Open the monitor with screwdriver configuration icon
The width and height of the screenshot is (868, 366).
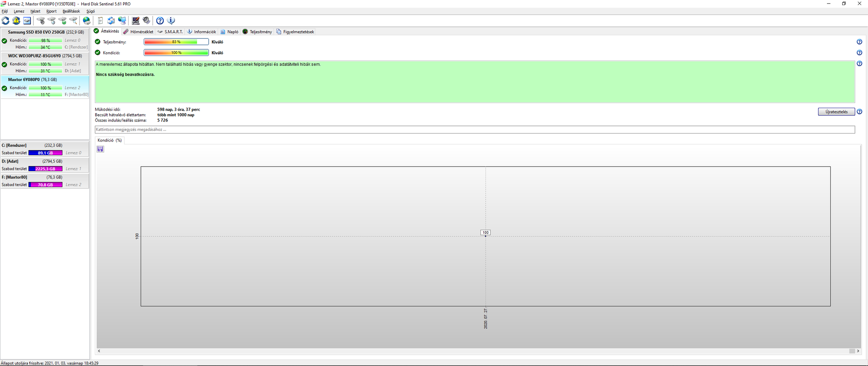(135, 21)
